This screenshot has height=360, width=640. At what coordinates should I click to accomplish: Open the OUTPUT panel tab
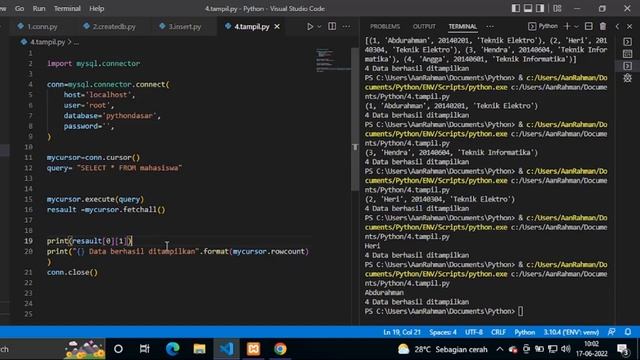click(424, 27)
